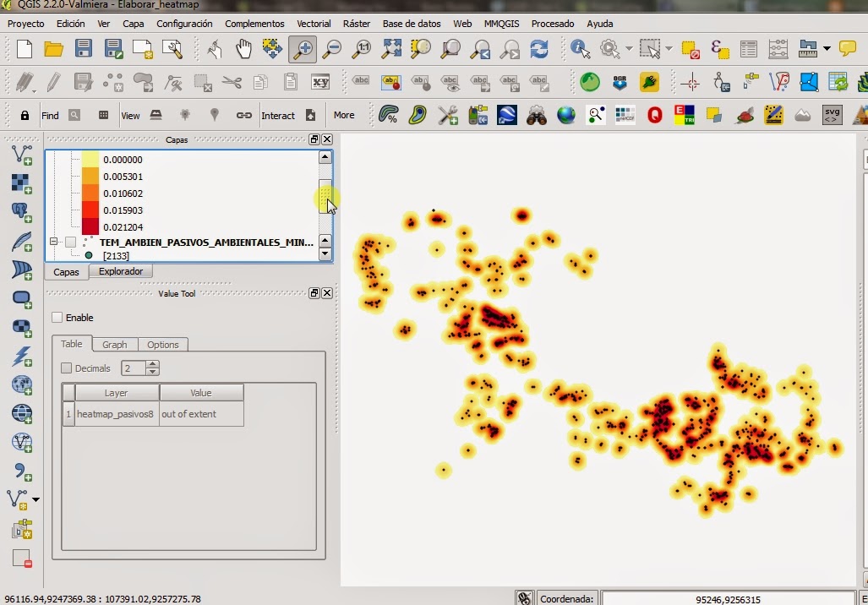Viewport: 868px width, 605px height.
Task: Sort by the Value column header
Action: point(201,392)
